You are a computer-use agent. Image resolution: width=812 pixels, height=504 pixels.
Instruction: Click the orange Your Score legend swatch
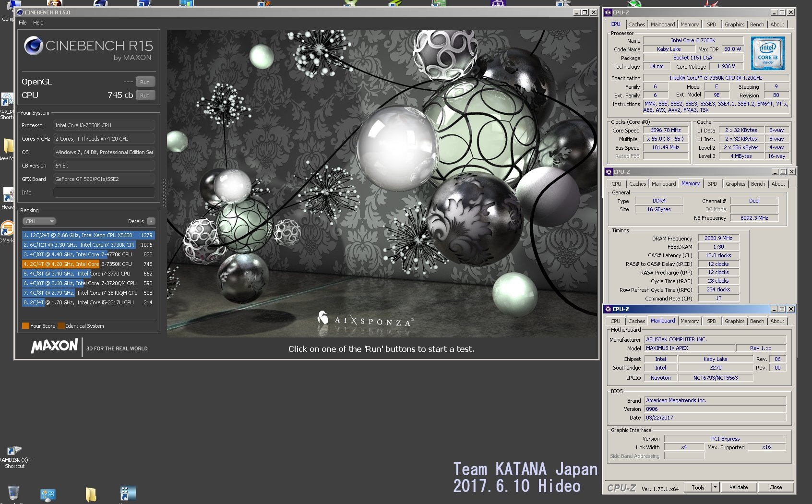25,326
